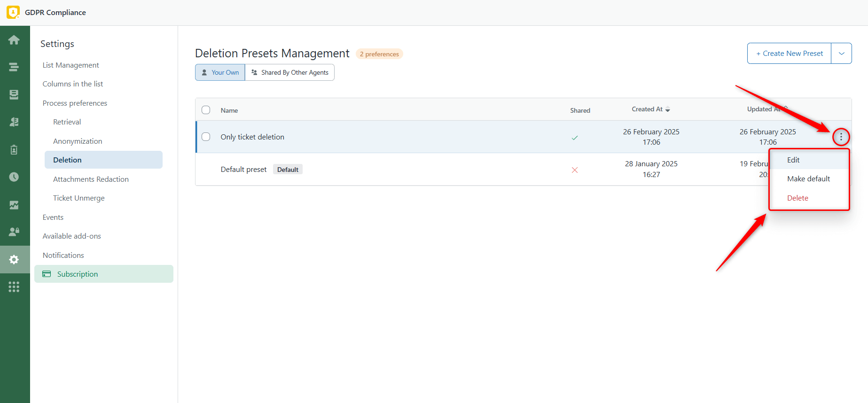Click the GDPR Compliance logo icon

pos(13,12)
